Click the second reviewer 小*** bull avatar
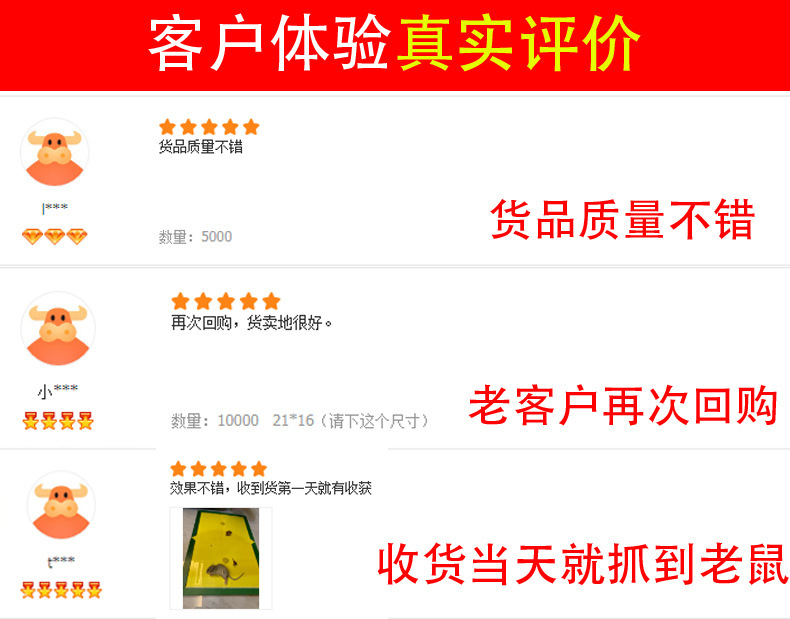Image resolution: width=790 pixels, height=619 pixels. tap(58, 328)
